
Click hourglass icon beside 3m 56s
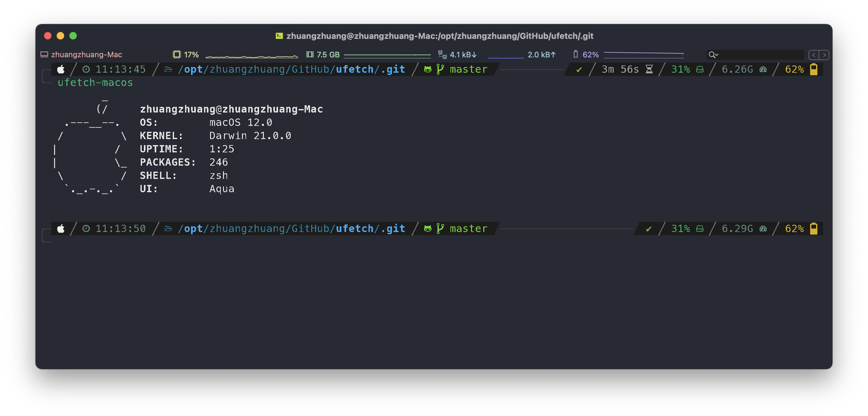click(x=649, y=70)
